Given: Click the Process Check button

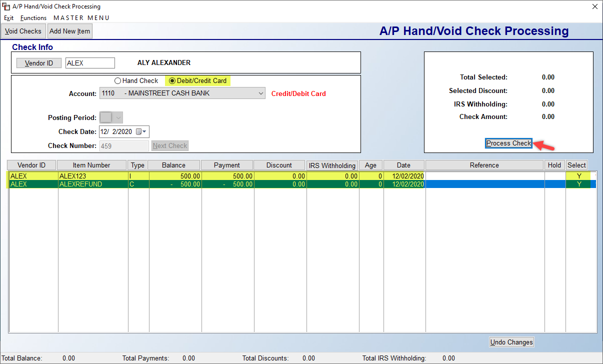Looking at the screenshot, I should pos(508,143).
